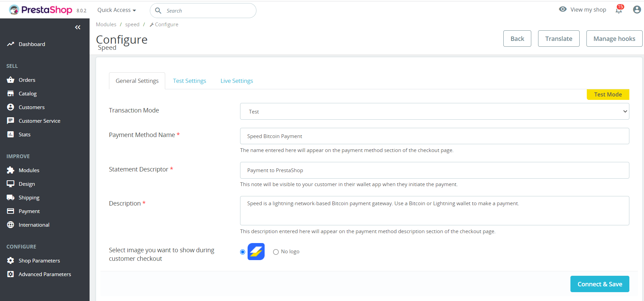Open the Transaction Mode dropdown
The width and height of the screenshot is (644, 301).
point(435,111)
